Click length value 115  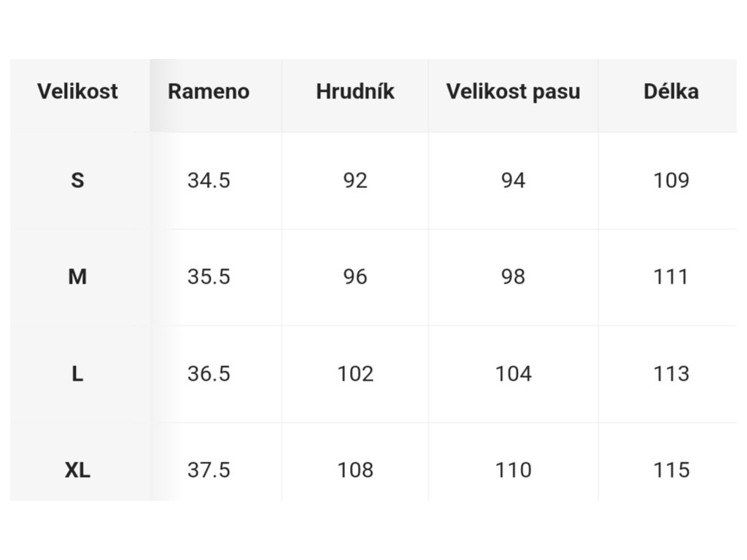[x=671, y=470]
